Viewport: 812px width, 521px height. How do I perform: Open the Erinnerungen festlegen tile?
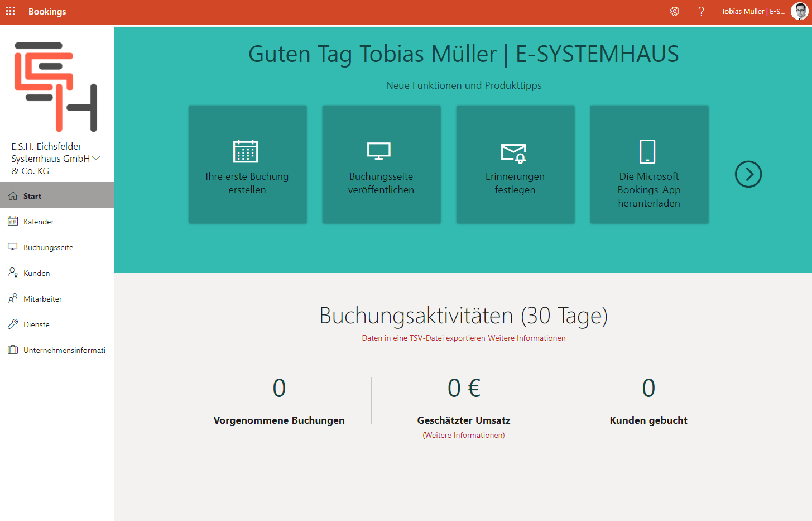[515, 165]
